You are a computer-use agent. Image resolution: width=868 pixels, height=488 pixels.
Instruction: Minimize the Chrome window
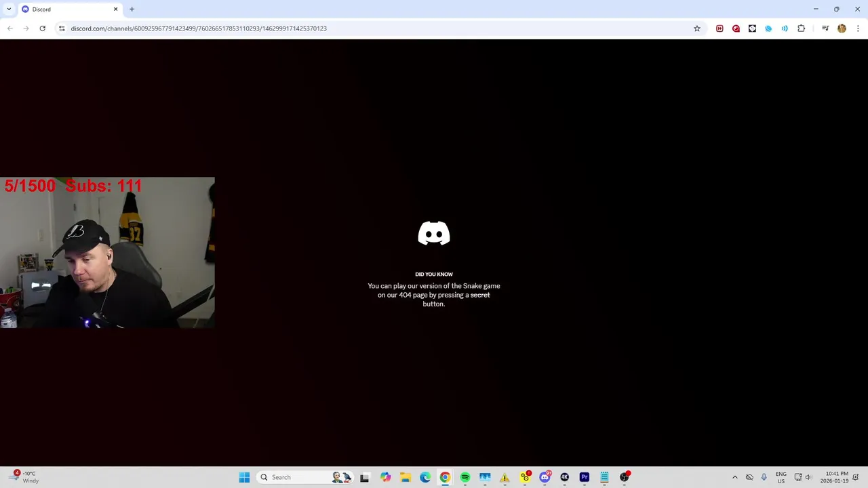[816, 9]
